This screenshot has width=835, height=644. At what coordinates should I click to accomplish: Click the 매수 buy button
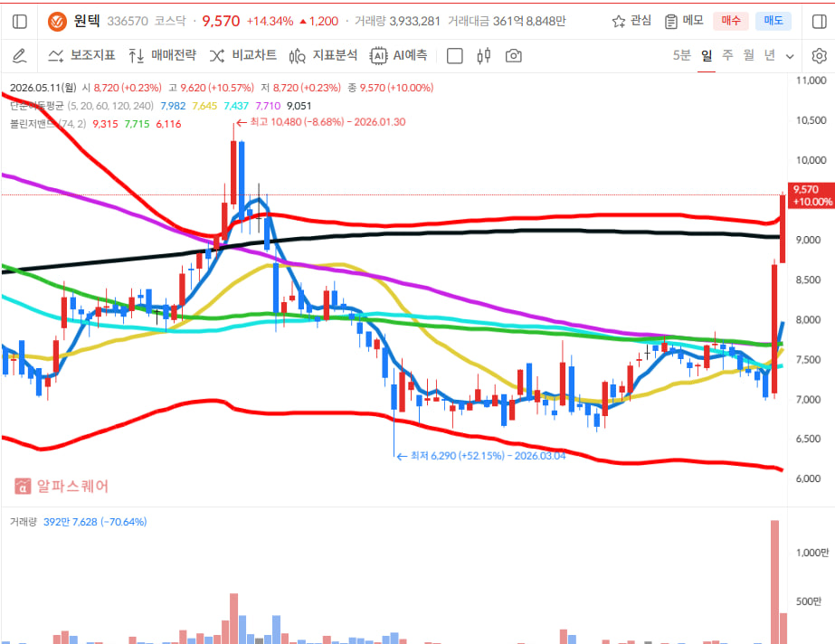(731, 21)
